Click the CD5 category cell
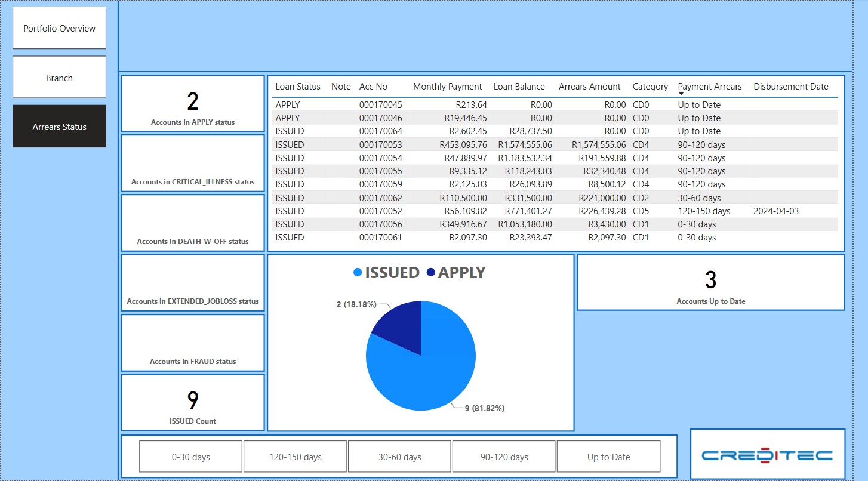 click(641, 211)
